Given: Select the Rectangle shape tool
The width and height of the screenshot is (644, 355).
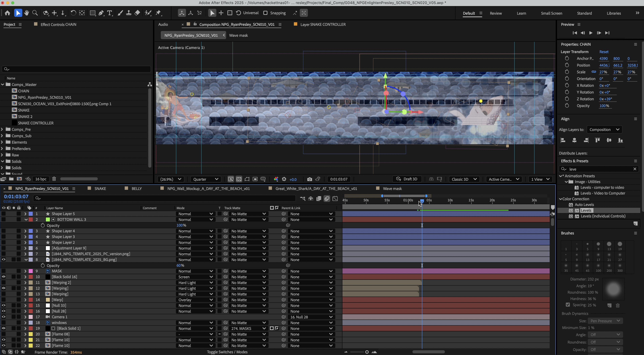Looking at the screenshot, I should tap(93, 13).
